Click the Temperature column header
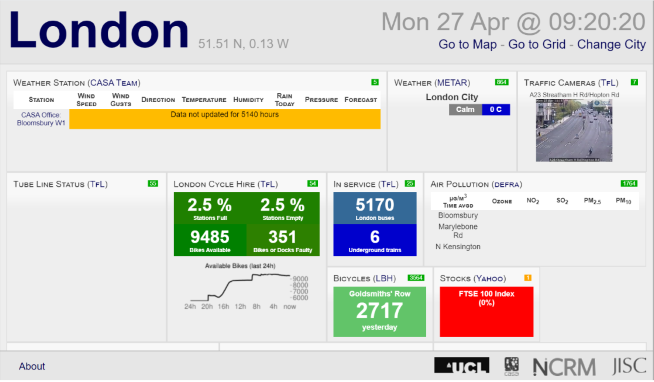 point(204,100)
